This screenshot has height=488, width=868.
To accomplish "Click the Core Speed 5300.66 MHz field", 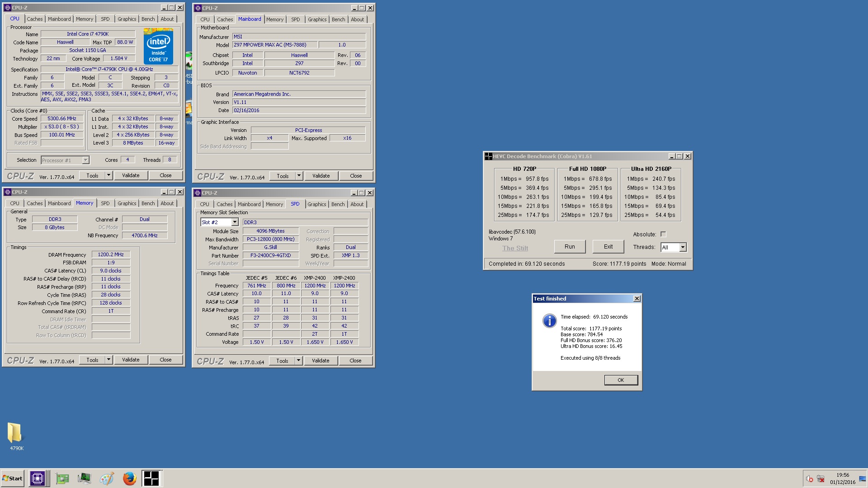I will click(62, 118).
